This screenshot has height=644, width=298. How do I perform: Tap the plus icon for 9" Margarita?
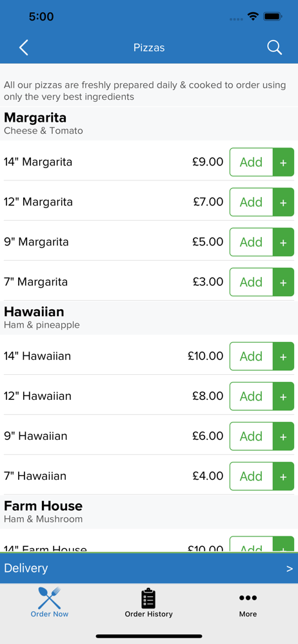click(x=283, y=242)
